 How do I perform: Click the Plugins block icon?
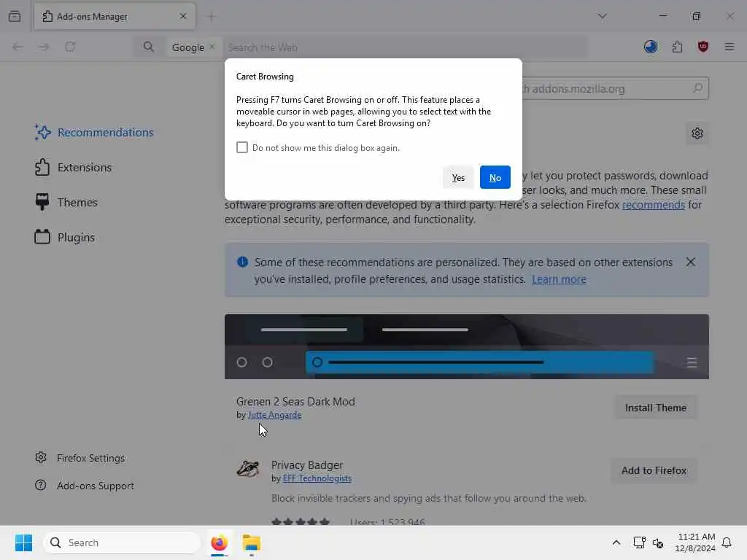pyautogui.click(x=42, y=237)
